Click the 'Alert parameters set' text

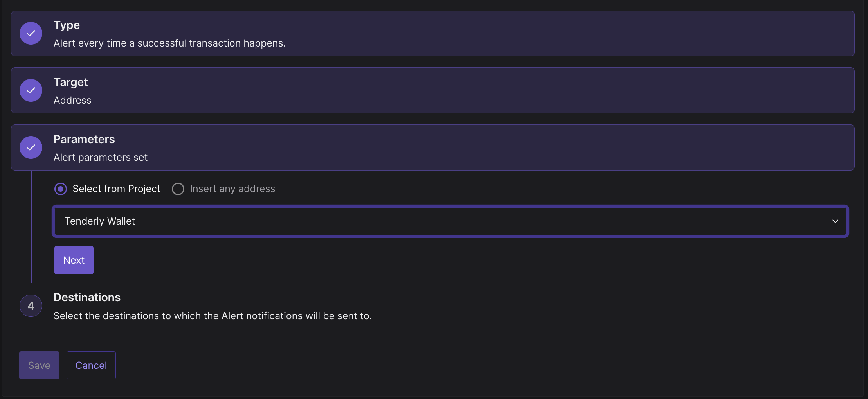101,157
